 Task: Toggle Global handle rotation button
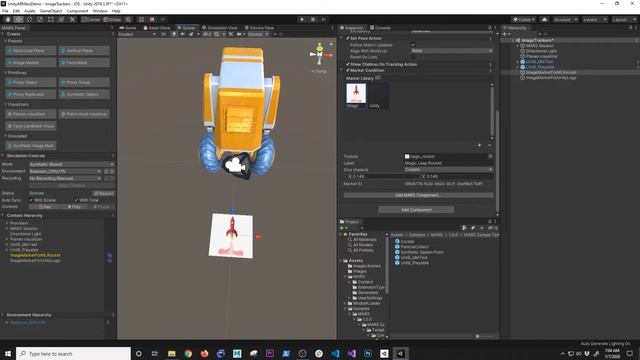click(112, 19)
